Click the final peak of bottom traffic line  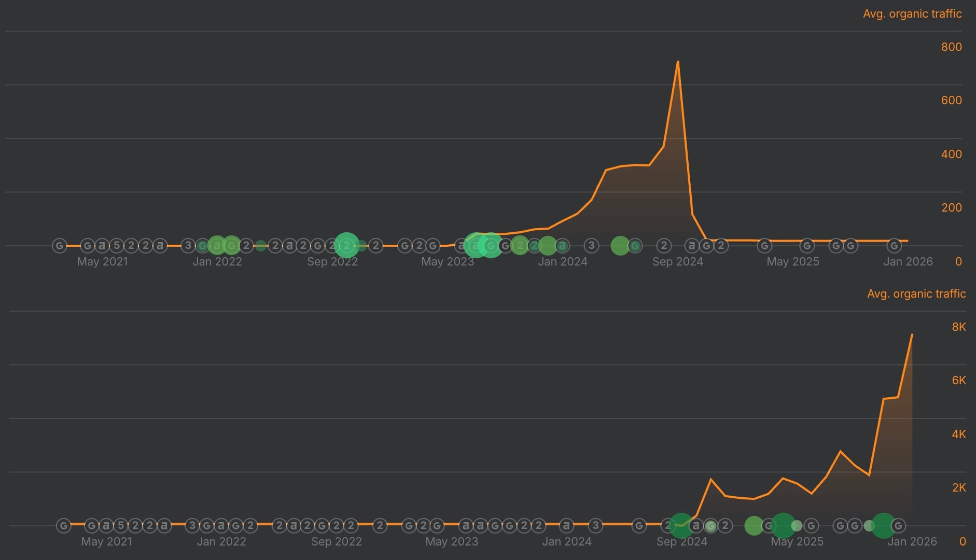(x=912, y=334)
